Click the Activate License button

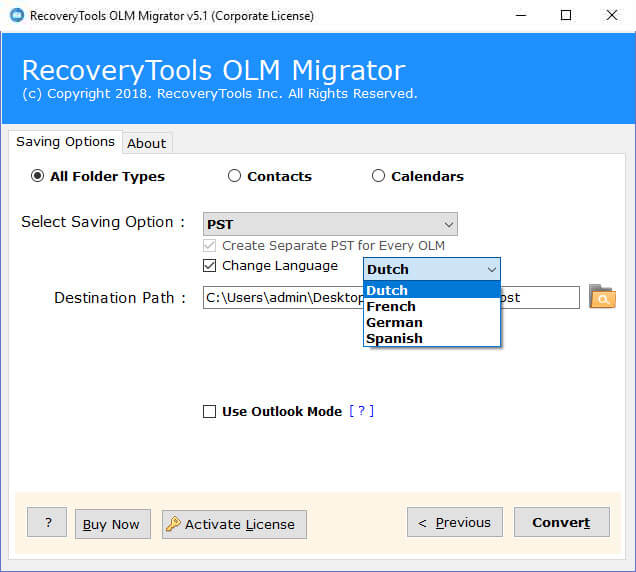coord(234,524)
